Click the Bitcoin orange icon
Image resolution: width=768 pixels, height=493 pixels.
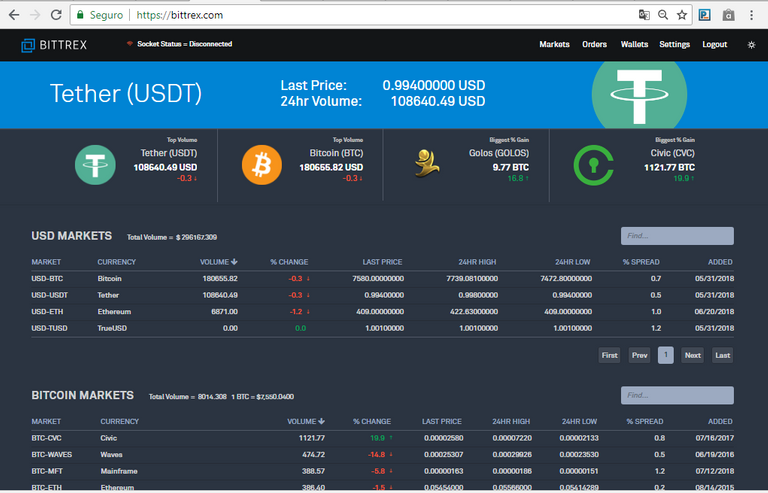[262, 164]
